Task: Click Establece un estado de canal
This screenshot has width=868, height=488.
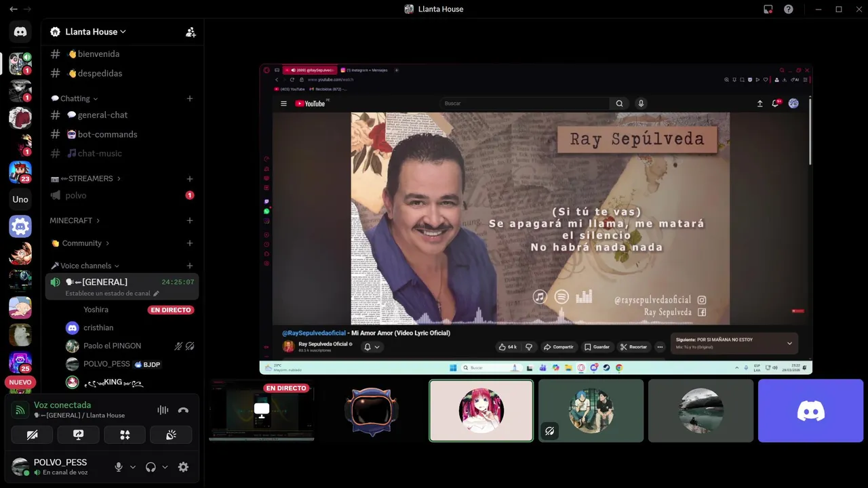Action: click(108, 293)
